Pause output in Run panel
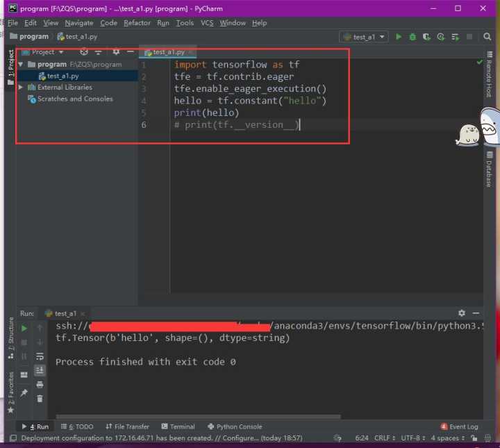The image size is (500, 448). (24, 356)
